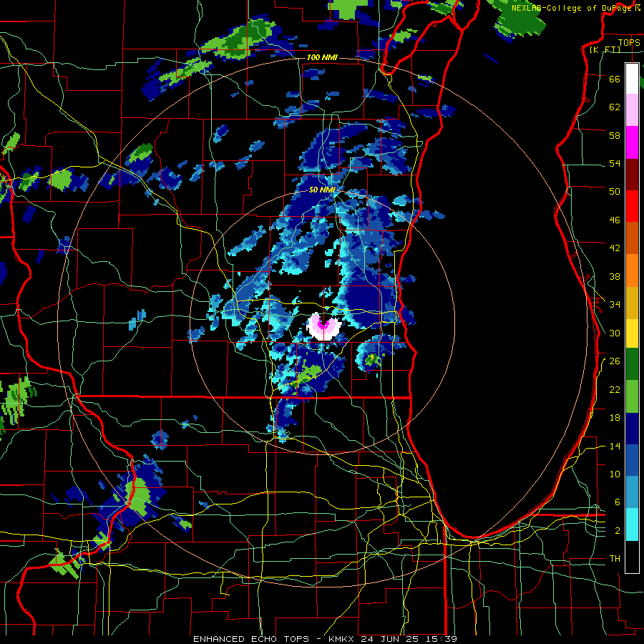
Task: Click the '42' scale label
Action: [615, 248]
